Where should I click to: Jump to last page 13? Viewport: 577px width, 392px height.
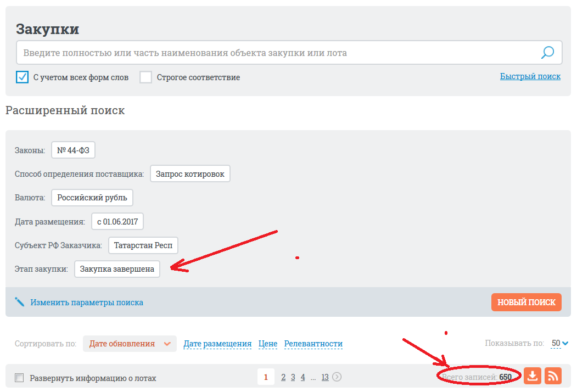point(325,377)
